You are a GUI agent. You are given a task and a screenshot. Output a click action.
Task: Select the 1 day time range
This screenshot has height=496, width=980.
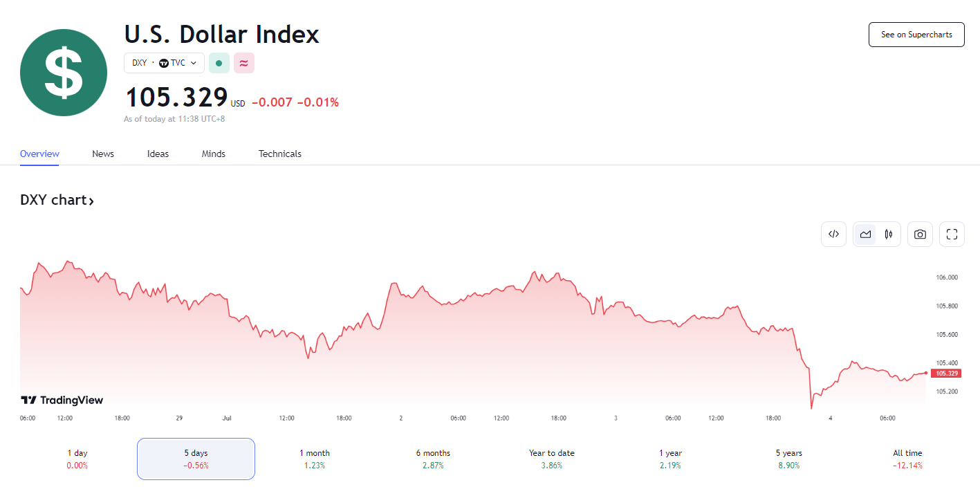77,459
